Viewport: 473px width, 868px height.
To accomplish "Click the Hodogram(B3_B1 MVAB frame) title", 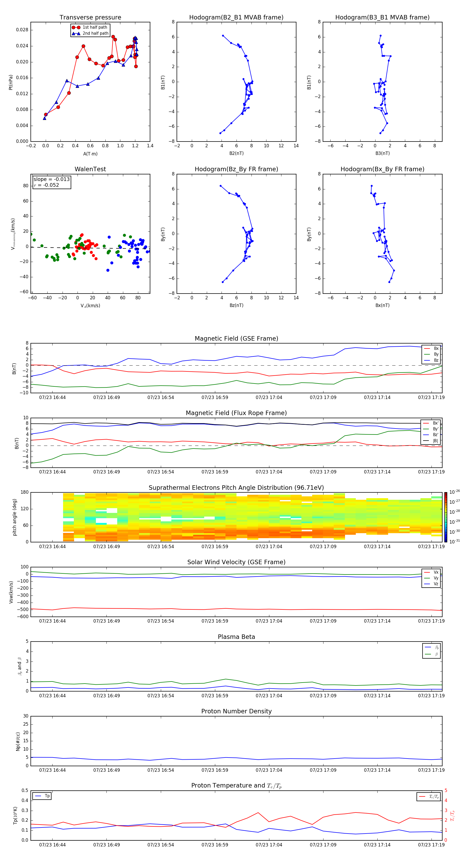I will coord(382,18).
